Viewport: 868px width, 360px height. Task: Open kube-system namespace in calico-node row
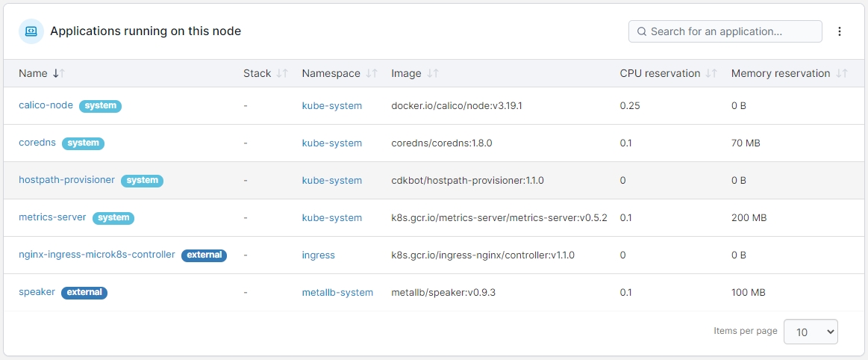pos(331,106)
